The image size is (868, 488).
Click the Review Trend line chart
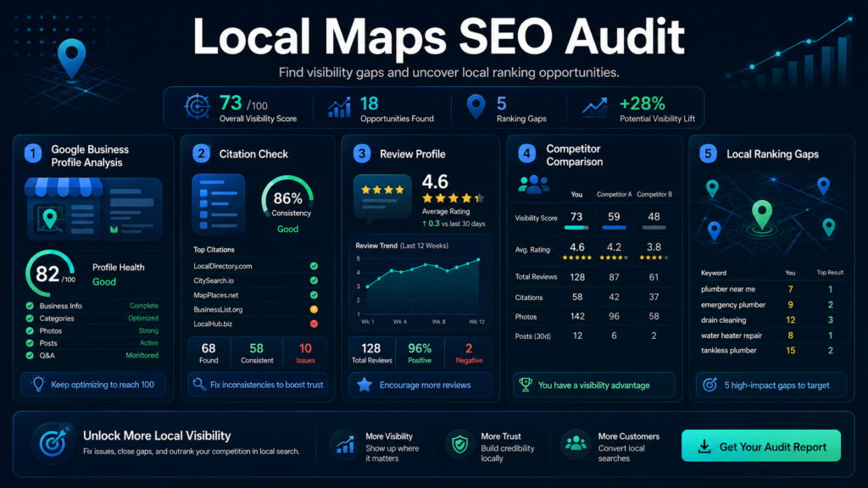point(422,288)
